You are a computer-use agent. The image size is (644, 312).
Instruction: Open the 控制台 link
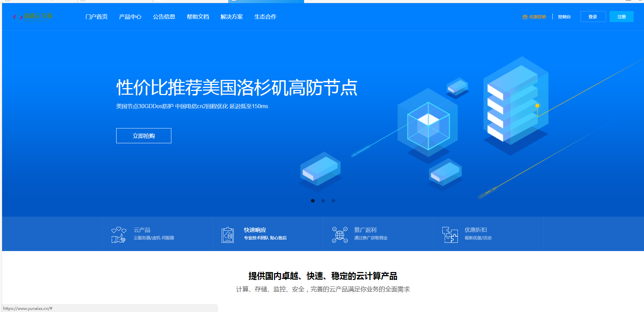click(564, 16)
